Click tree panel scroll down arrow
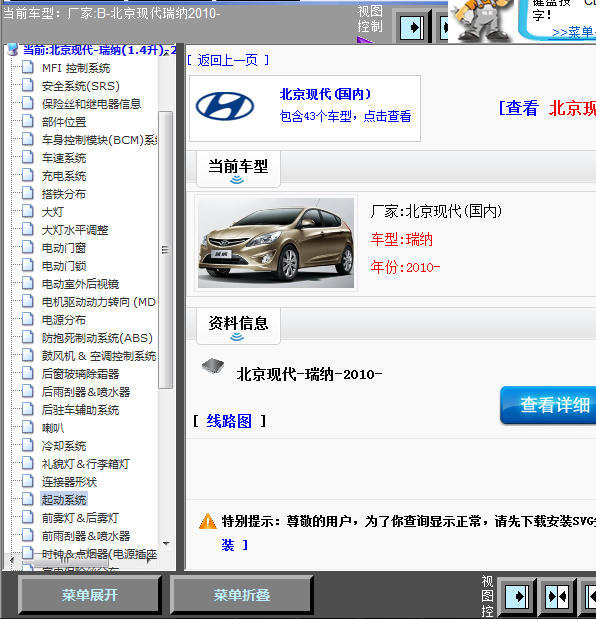 166,544
